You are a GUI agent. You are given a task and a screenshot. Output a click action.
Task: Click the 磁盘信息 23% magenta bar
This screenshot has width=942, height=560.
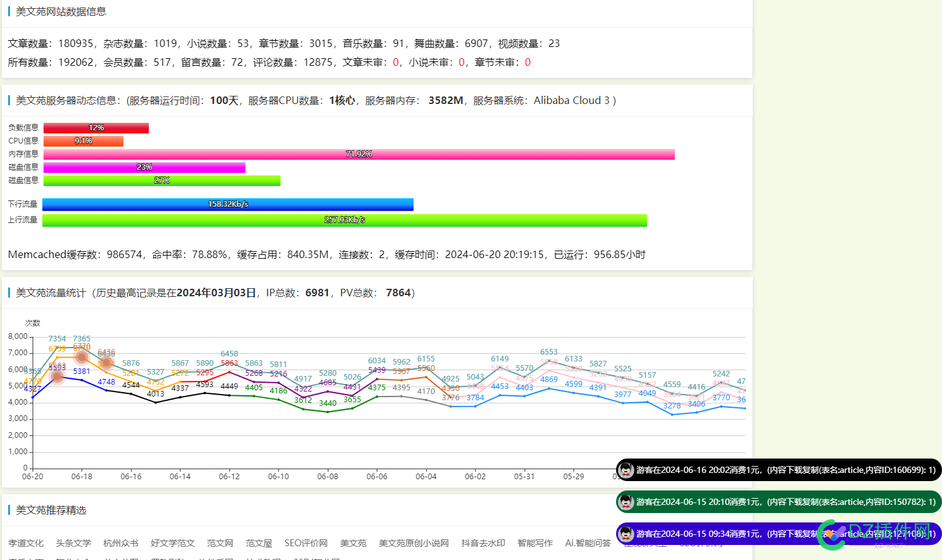(x=144, y=167)
